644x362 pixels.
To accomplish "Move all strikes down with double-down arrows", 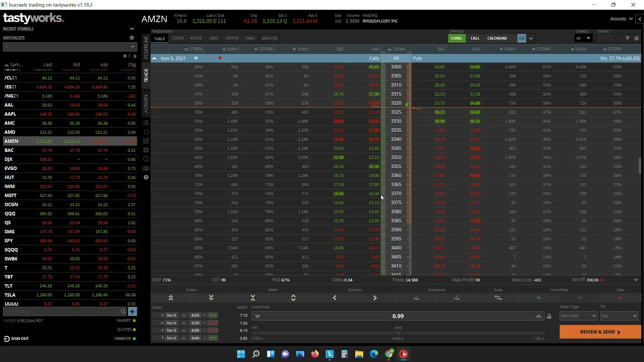I will click(x=211, y=298).
